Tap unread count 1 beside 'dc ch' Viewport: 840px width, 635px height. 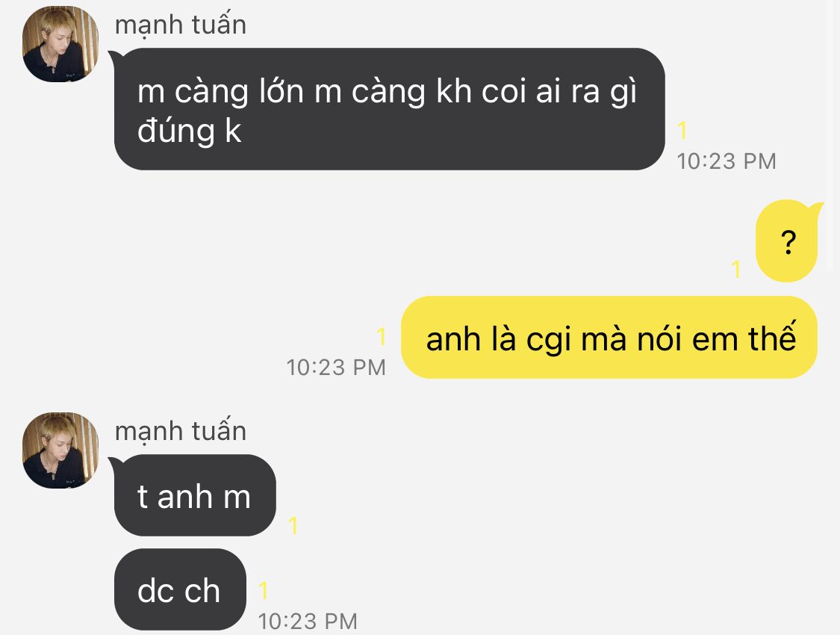[263, 590]
